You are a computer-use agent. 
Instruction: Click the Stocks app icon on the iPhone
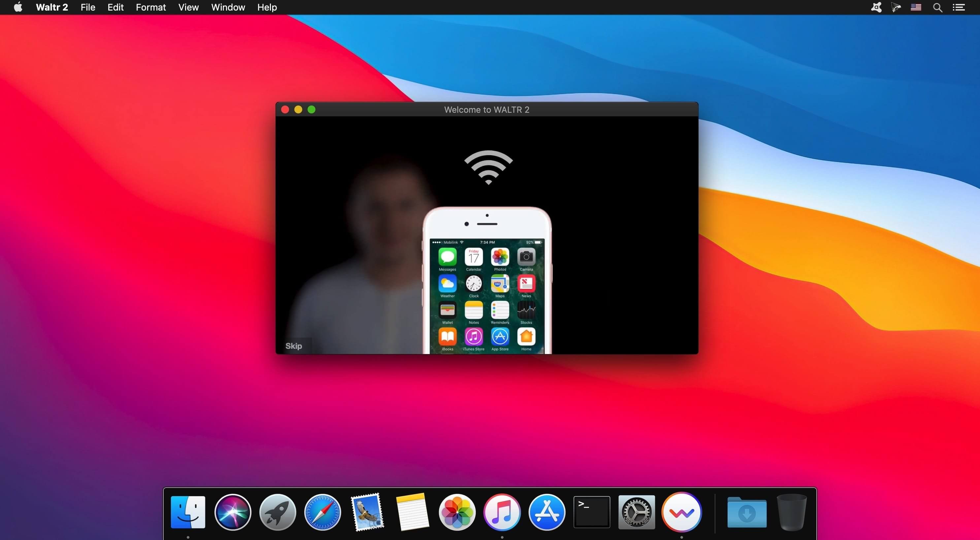tap(526, 310)
